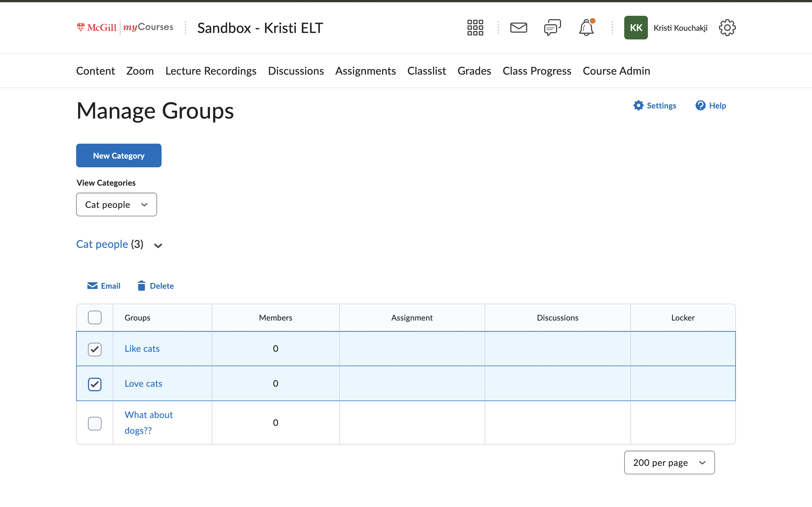Viewport: 812px width, 507px height.
Task: Open Help via the question mark icon
Action: pos(711,106)
